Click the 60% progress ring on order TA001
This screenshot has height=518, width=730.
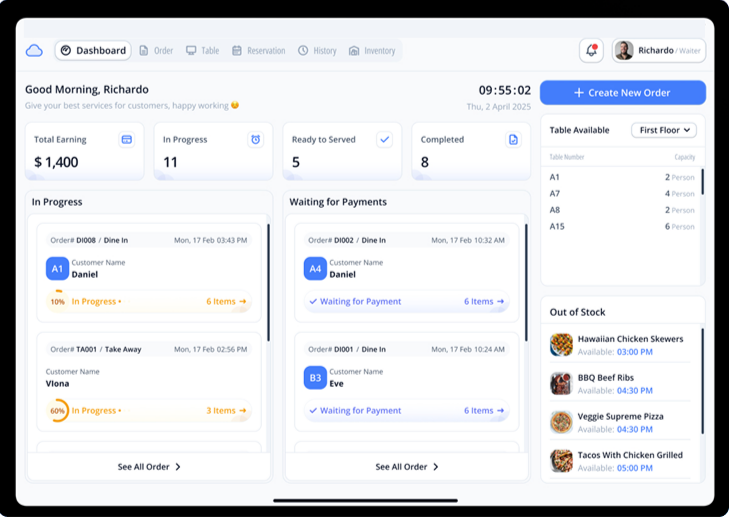pyautogui.click(x=57, y=410)
